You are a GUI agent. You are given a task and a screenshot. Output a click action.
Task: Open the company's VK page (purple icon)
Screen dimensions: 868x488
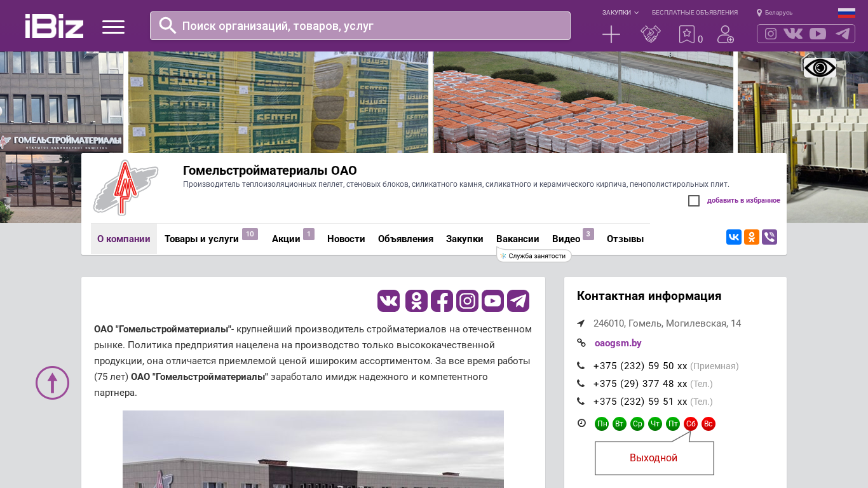click(x=389, y=301)
